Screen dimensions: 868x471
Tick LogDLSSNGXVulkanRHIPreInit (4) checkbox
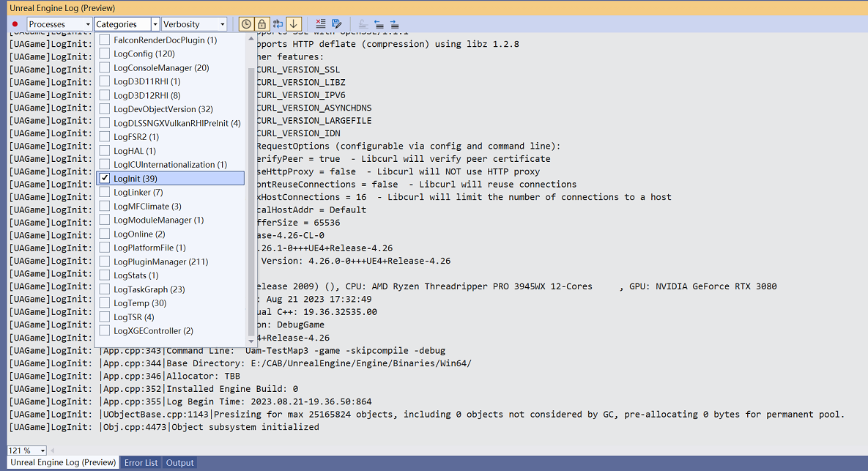(105, 123)
